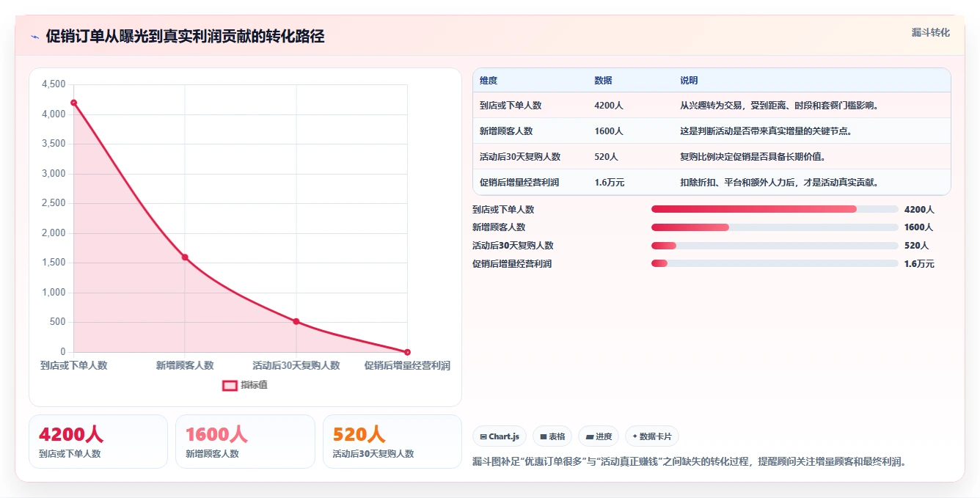Click the 新增顾客人数 chart data point
Image resolution: width=980 pixels, height=498 pixels.
pyautogui.click(x=185, y=257)
